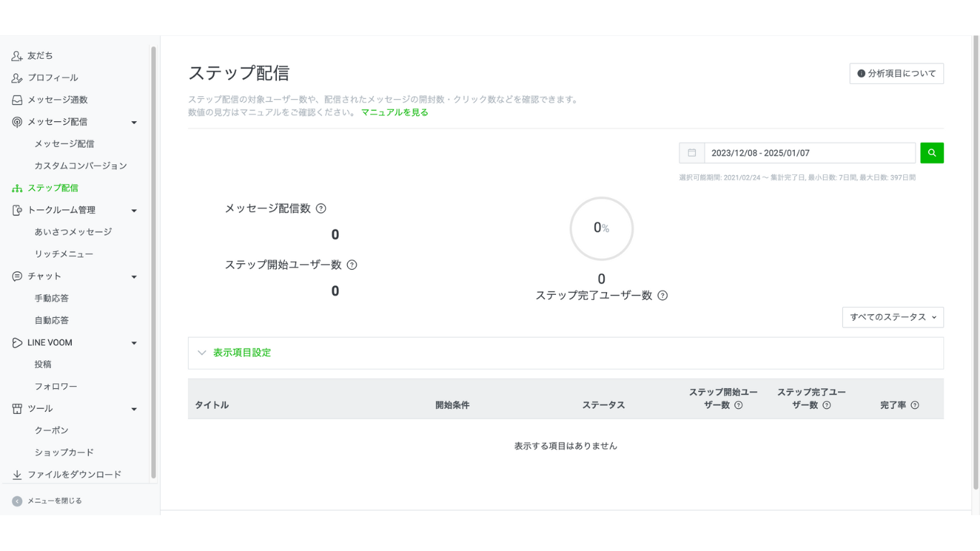Click 表示する項目はありません empty table message

[566, 446]
